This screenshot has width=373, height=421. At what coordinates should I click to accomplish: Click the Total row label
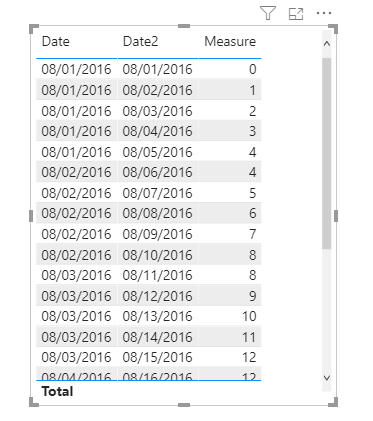pyautogui.click(x=57, y=391)
